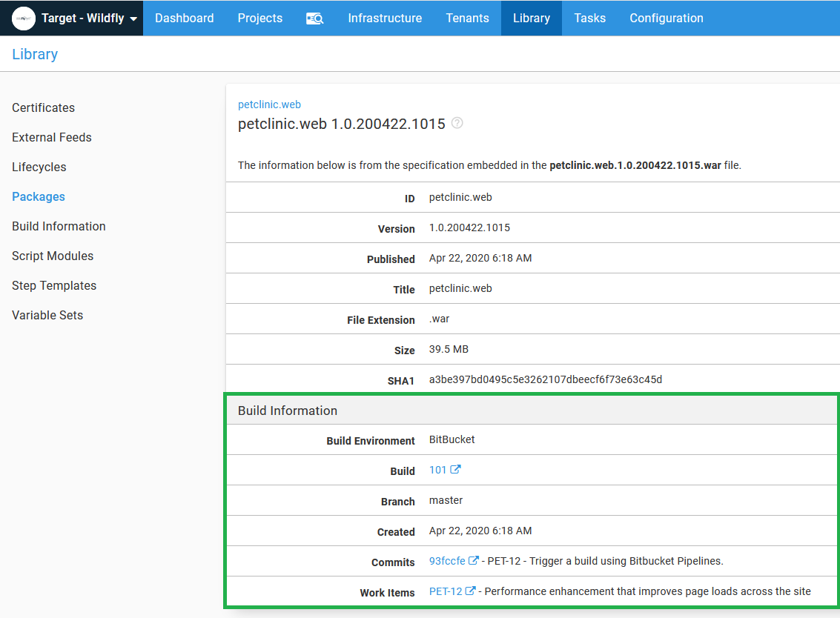Open Variable Sets from the sidebar
The image size is (840, 618).
point(47,315)
